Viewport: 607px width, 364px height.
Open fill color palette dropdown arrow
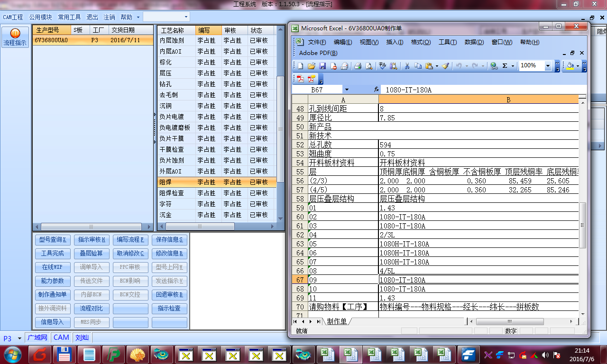click(578, 66)
